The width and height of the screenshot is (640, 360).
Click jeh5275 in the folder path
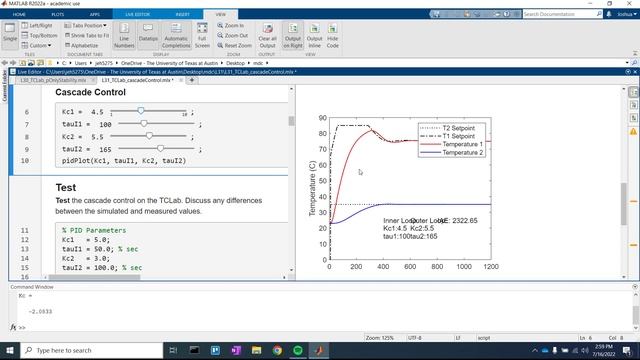[104, 63]
